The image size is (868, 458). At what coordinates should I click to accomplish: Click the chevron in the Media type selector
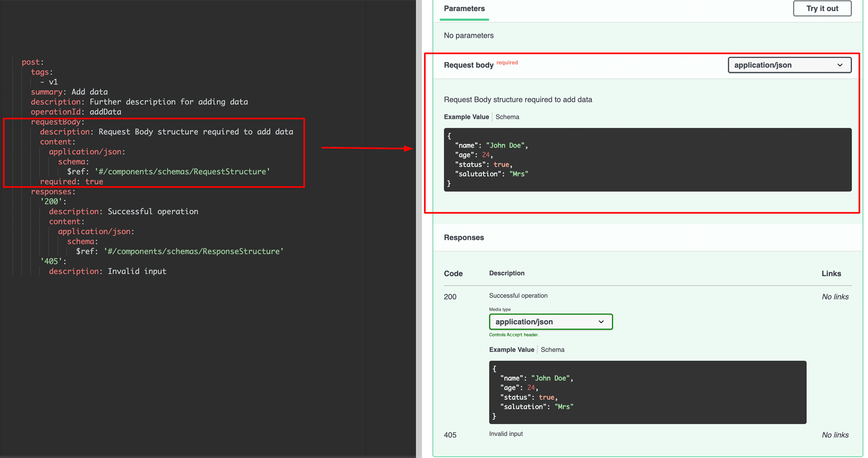601,321
